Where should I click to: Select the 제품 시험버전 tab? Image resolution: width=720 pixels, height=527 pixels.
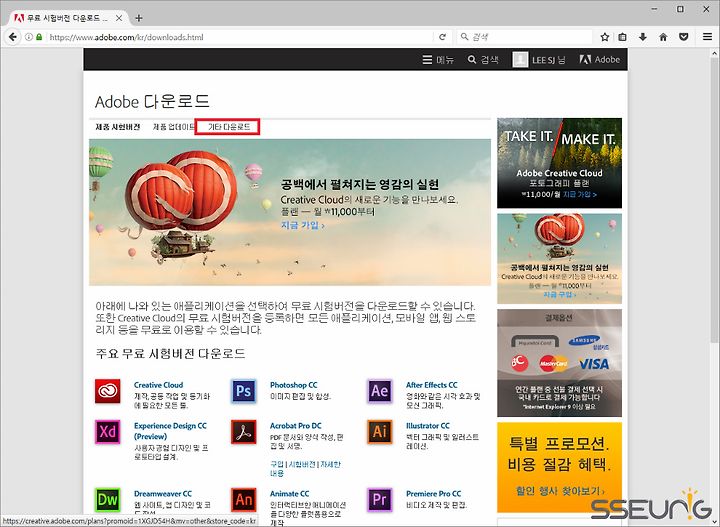coord(118,127)
